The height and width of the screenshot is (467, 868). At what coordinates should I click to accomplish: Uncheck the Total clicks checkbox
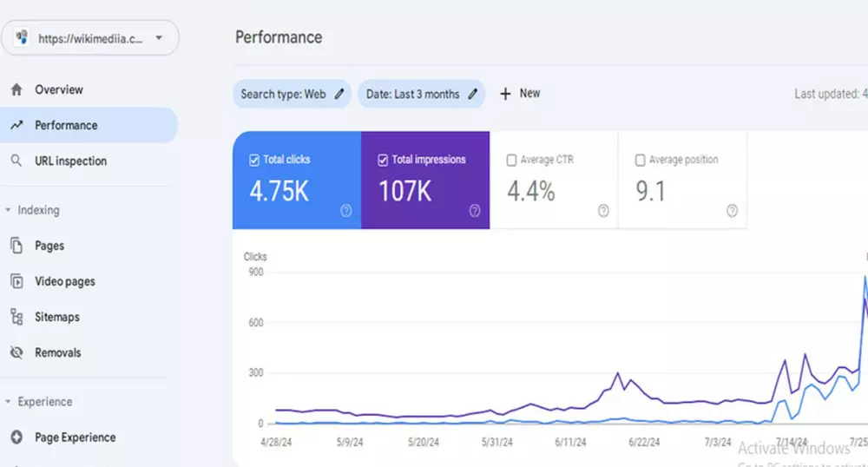tap(254, 160)
